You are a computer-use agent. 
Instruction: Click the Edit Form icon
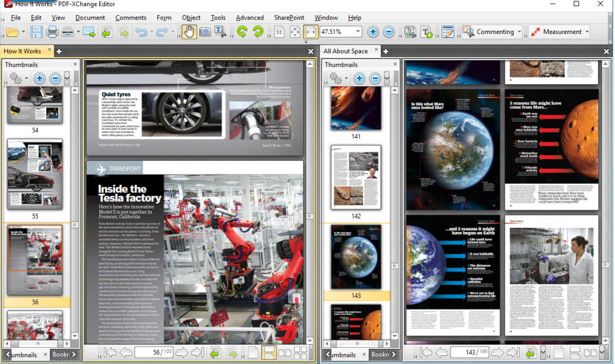click(447, 32)
